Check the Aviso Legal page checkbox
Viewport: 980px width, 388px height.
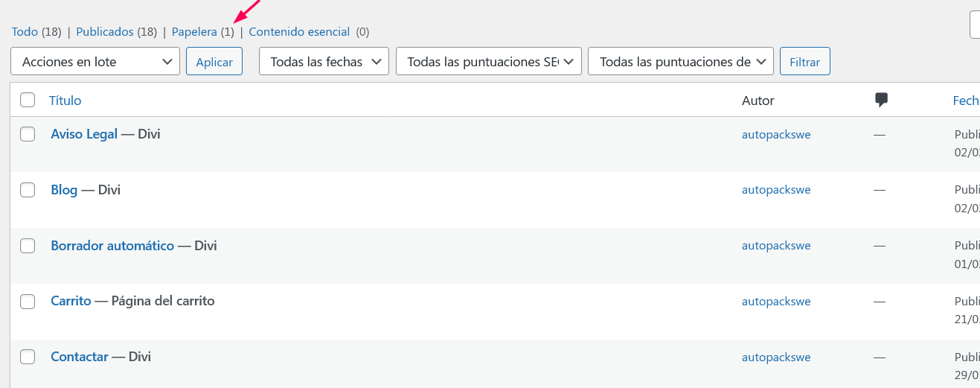[28, 134]
